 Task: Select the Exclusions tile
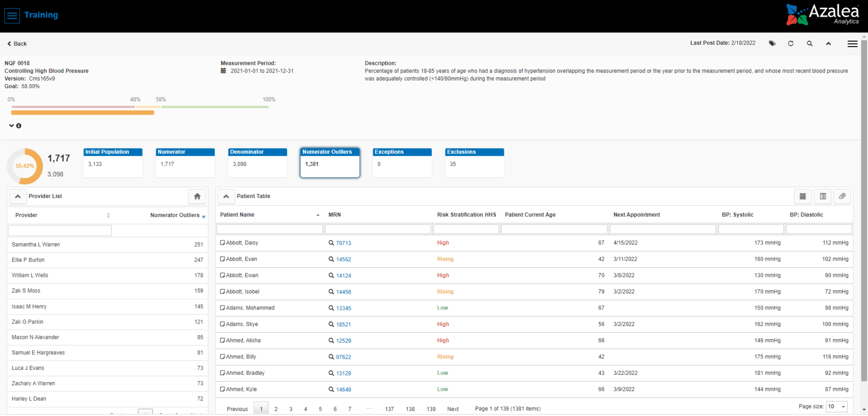point(474,162)
